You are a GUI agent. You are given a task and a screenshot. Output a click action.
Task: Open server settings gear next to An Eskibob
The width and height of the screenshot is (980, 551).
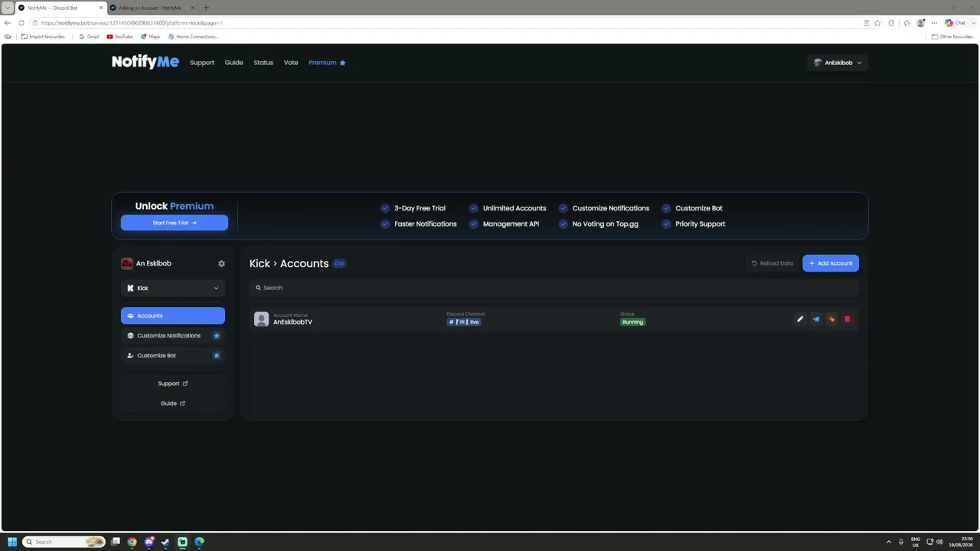click(x=221, y=263)
